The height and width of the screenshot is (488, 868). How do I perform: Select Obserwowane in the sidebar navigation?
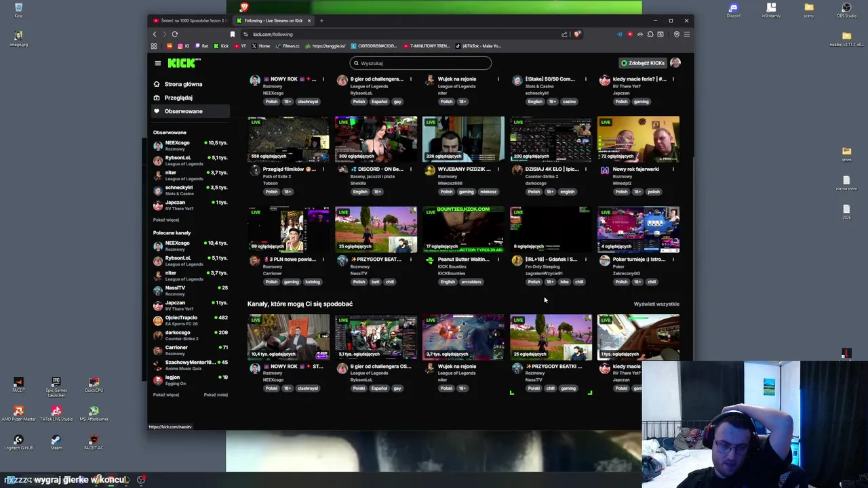click(191, 111)
